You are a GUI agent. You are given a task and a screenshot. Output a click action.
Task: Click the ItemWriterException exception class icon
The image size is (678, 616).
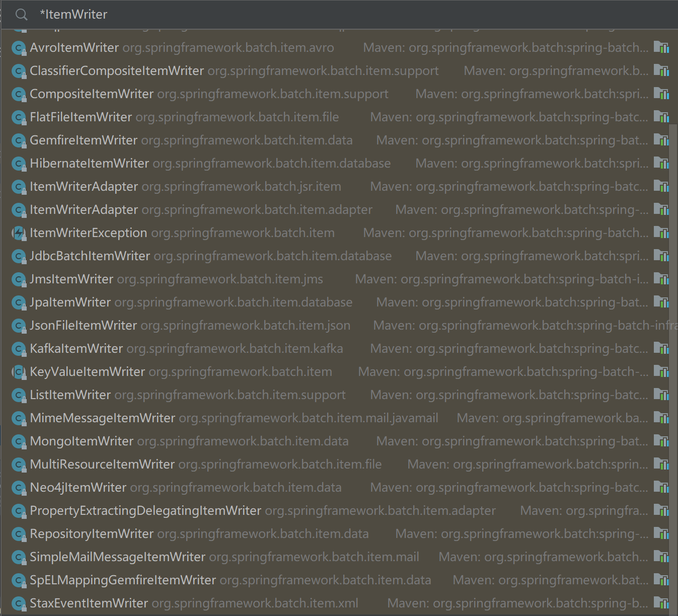(19, 233)
